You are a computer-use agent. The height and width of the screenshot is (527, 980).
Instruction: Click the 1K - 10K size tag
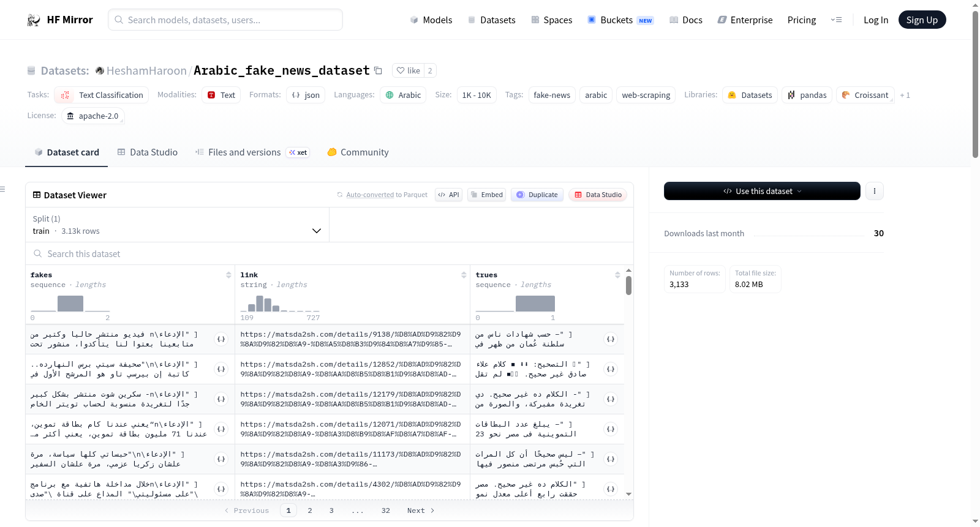(x=477, y=95)
